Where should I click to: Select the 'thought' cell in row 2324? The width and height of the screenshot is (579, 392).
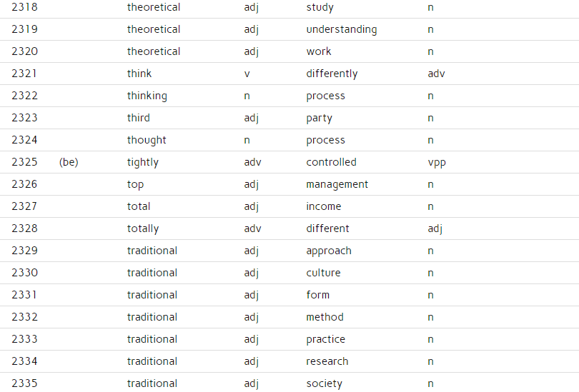click(x=147, y=140)
